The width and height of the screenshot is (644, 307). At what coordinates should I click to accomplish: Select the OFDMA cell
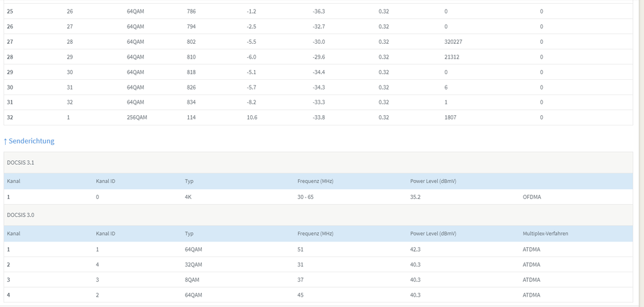(x=532, y=197)
